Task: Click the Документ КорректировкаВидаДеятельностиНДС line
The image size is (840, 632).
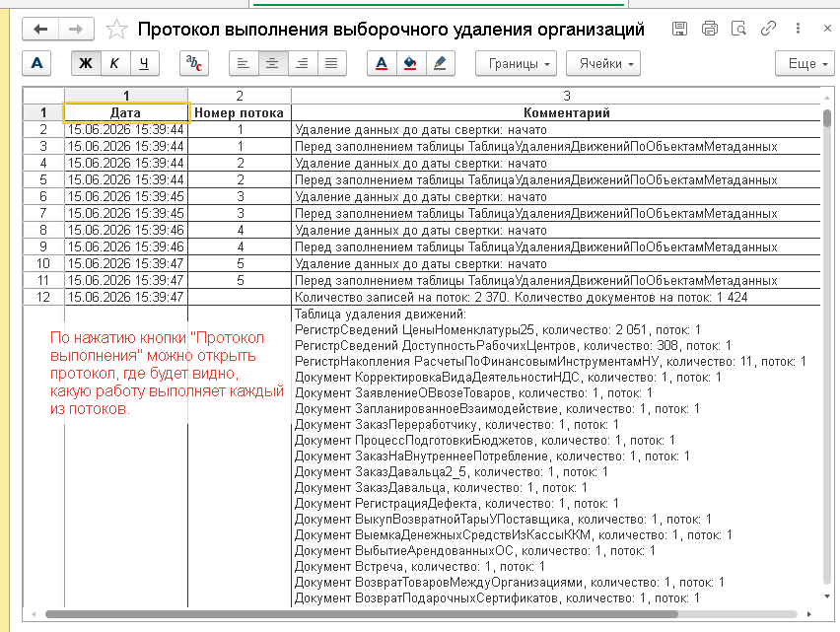Action: (x=508, y=377)
